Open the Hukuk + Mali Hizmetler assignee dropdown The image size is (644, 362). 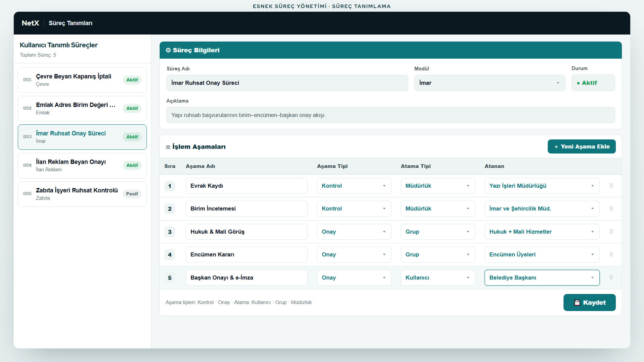(x=542, y=232)
